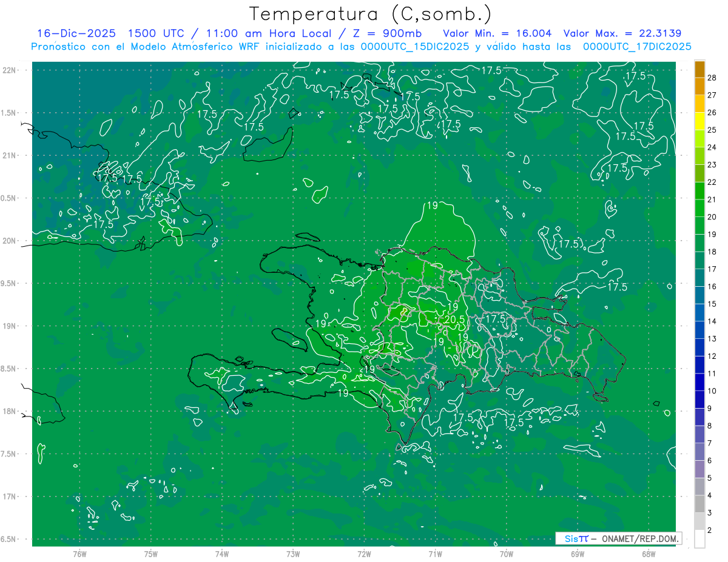The image size is (728, 562).
Task: Click the "19N" latitude axis label
Action: (8, 326)
